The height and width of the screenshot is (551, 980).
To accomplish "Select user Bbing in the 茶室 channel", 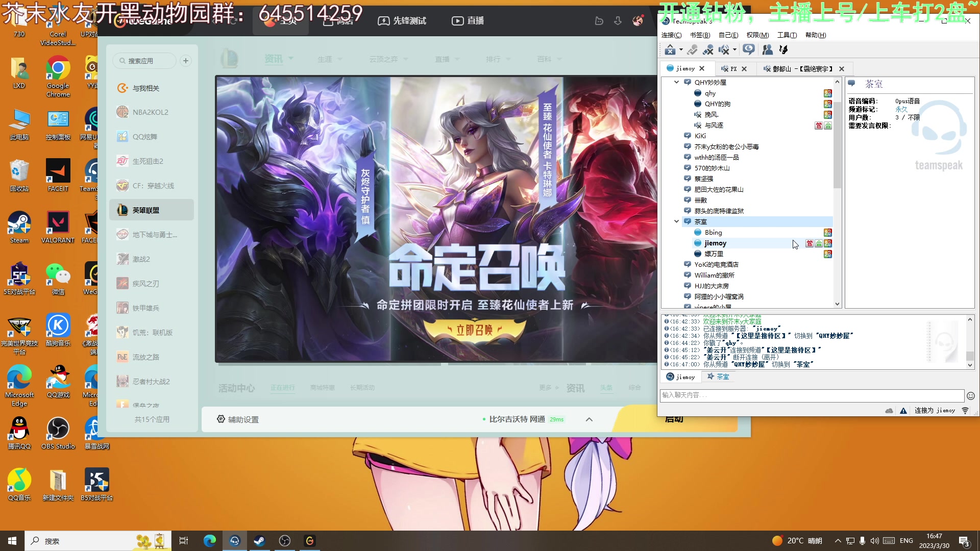I will coord(713,232).
